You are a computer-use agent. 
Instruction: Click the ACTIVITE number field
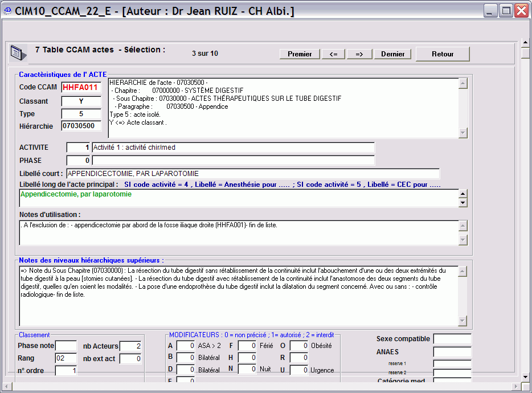(79, 148)
